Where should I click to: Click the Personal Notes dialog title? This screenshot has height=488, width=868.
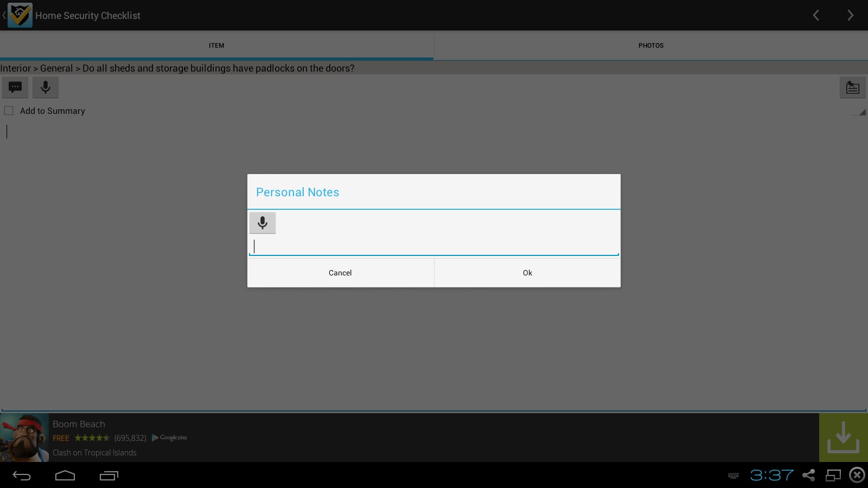click(297, 192)
